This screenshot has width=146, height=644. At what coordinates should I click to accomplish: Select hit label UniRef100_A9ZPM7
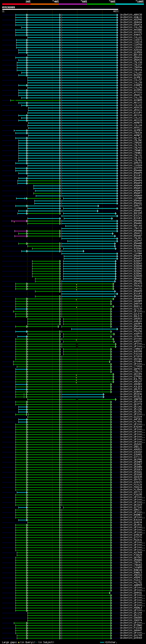[x=131, y=241]
